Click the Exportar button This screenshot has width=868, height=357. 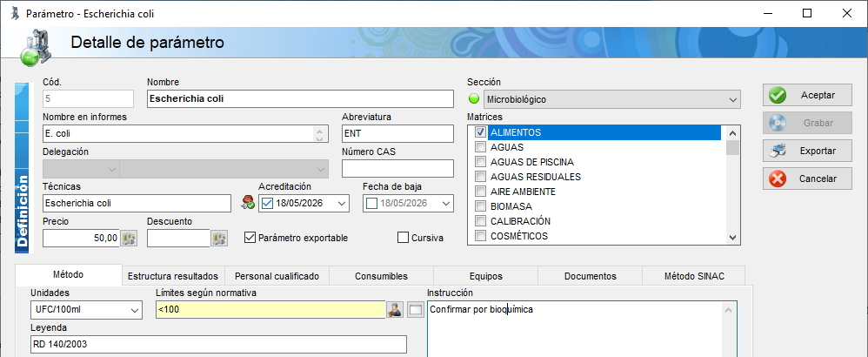pyautogui.click(x=807, y=151)
